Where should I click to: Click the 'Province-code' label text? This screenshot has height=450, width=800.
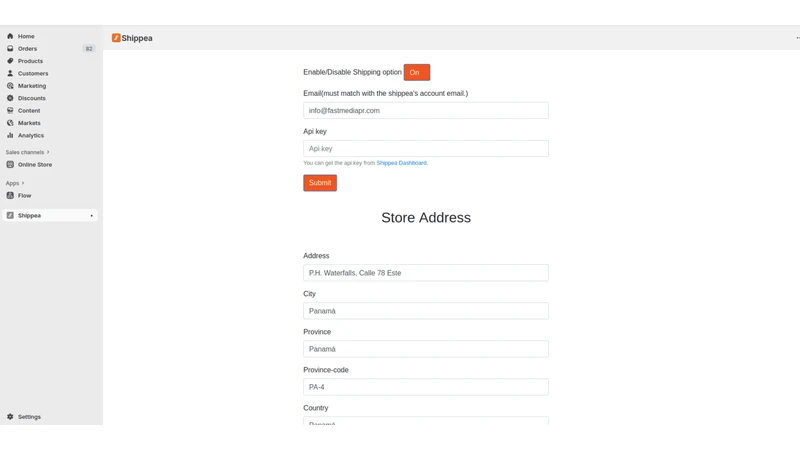(326, 370)
